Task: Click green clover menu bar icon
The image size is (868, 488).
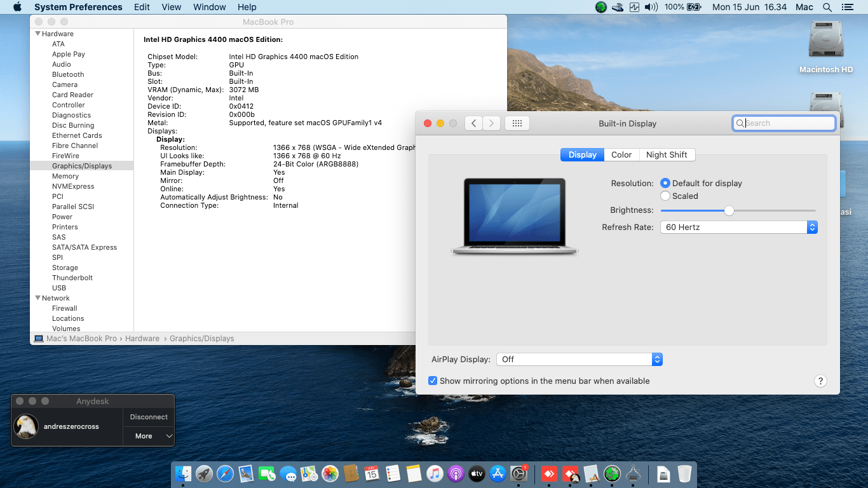Action: pyautogui.click(x=600, y=7)
